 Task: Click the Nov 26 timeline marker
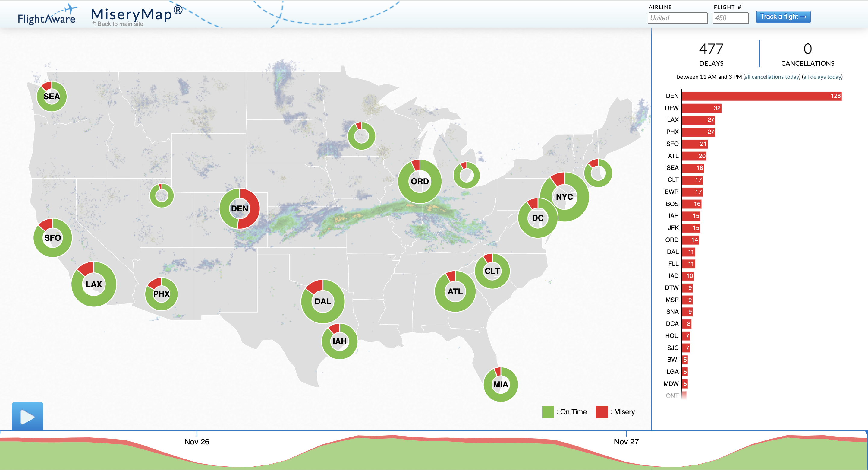[197, 441]
